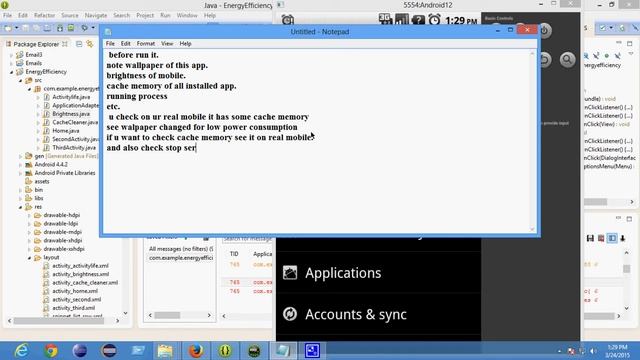The width and height of the screenshot is (640, 360).
Task: Collapse the EnergyEfficiency project node
Action: pyautogui.click(x=12, y=72)
